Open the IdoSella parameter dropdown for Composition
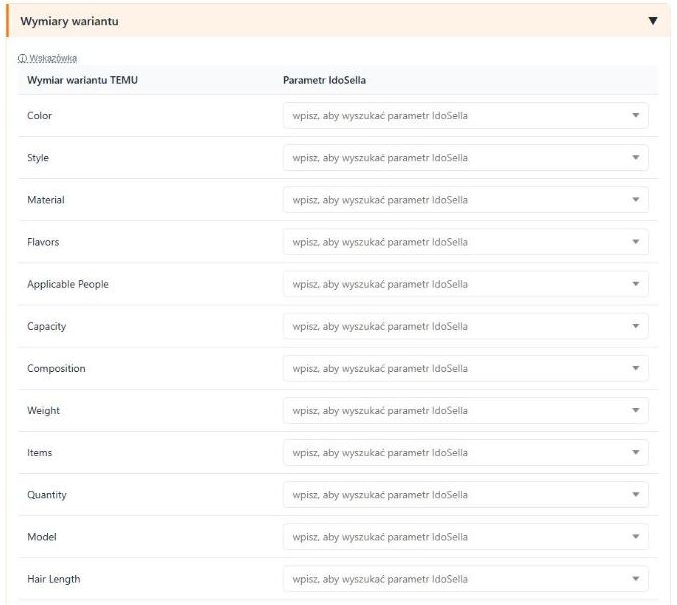The image size is (677, 605). [x=465, y=368]
